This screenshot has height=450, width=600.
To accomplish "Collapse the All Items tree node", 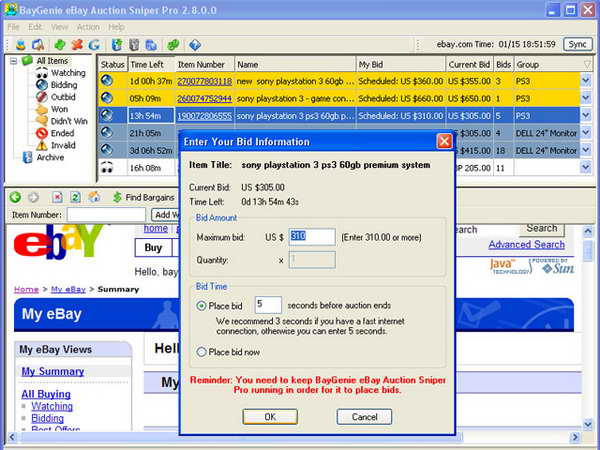I will pyautogui.click(x=13, y=61).
